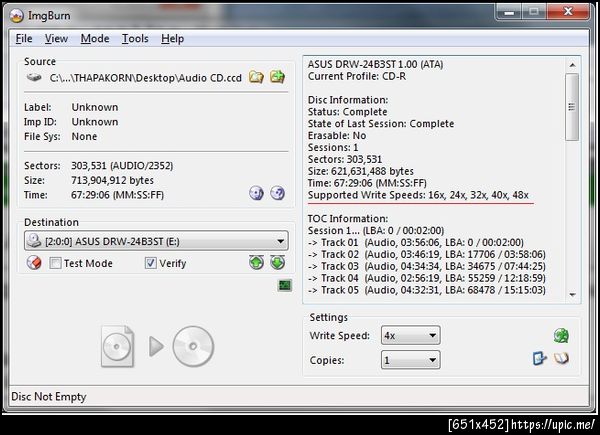Viewport: 600px width, 435px height.
Task: Close the ImgBurn window
Action: pos(568,12)
